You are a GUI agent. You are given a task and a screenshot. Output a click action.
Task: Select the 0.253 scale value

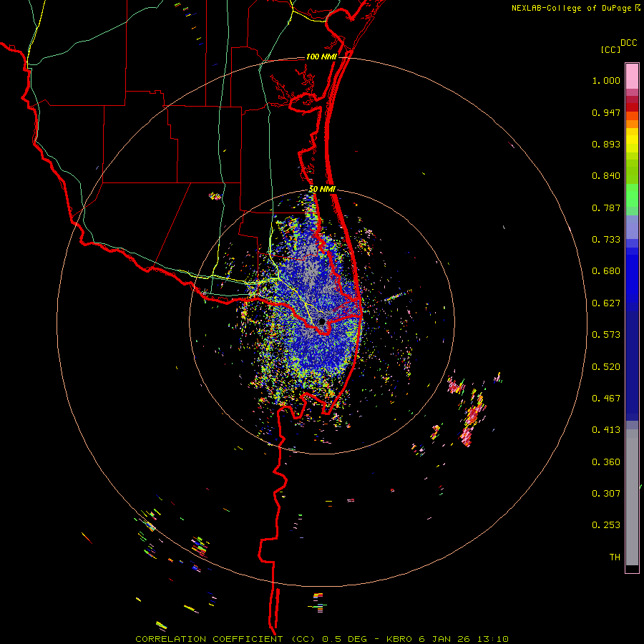click(606, 525)
